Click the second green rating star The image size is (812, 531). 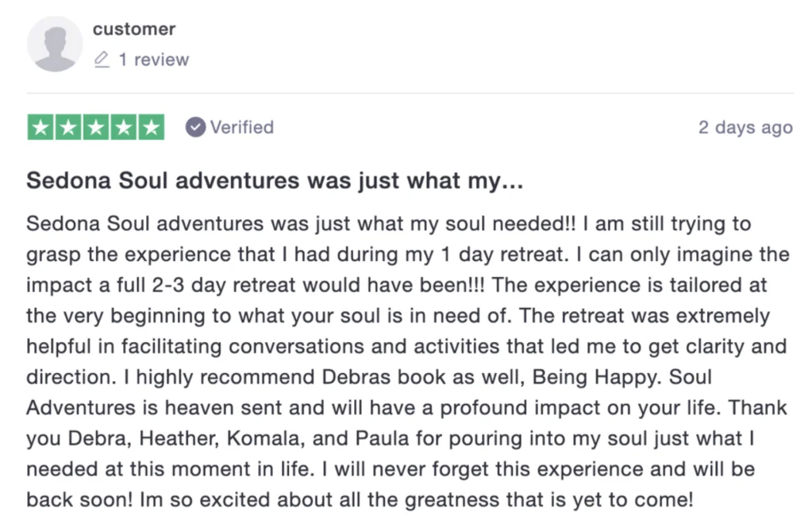[68, 128]
